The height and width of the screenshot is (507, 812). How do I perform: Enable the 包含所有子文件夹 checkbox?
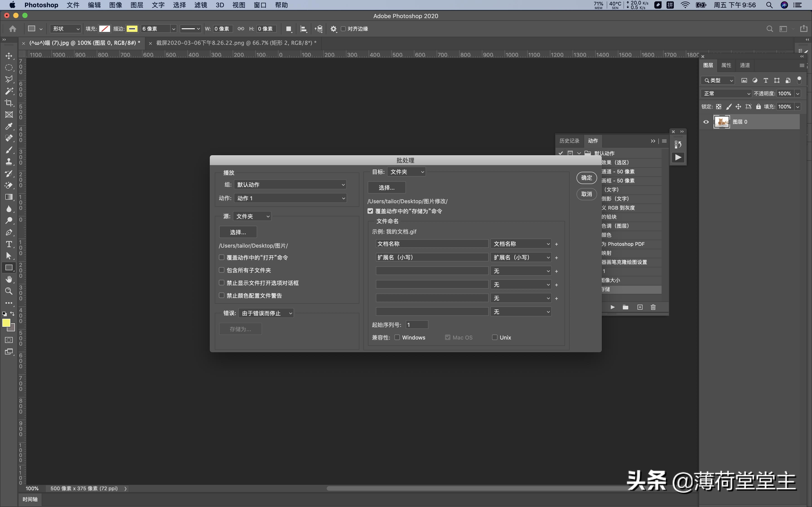coord(221,270)
